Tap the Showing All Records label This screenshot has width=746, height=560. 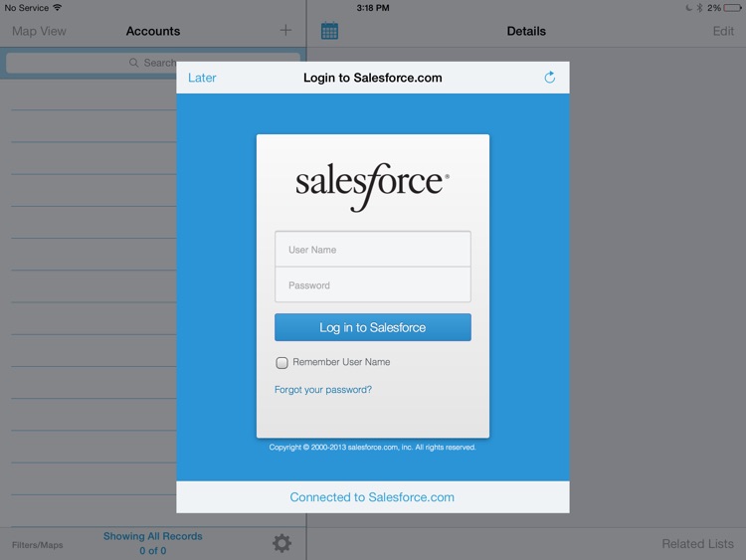coord(153,536)
